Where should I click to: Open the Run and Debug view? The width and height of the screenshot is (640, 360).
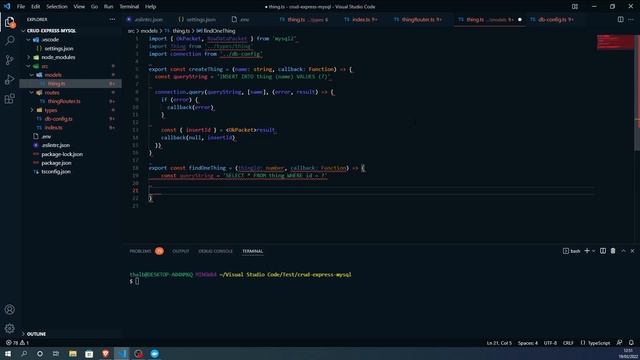point(10,79)
